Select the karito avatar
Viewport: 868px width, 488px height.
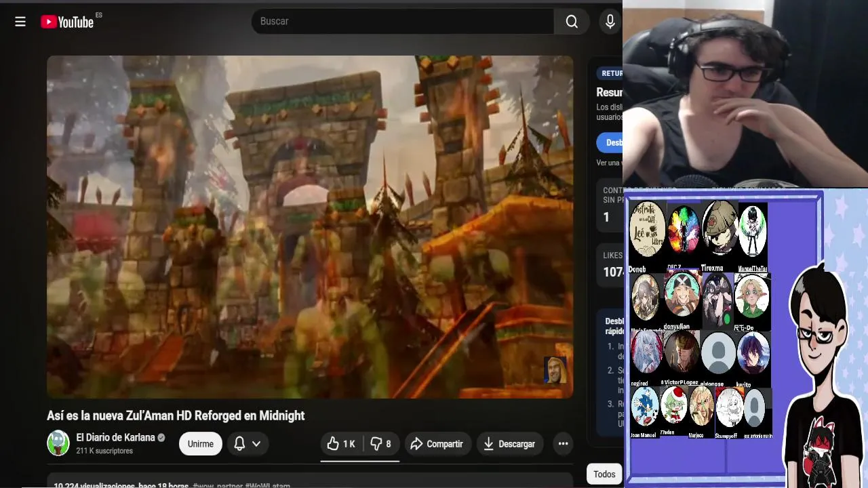tap(753, 352)
